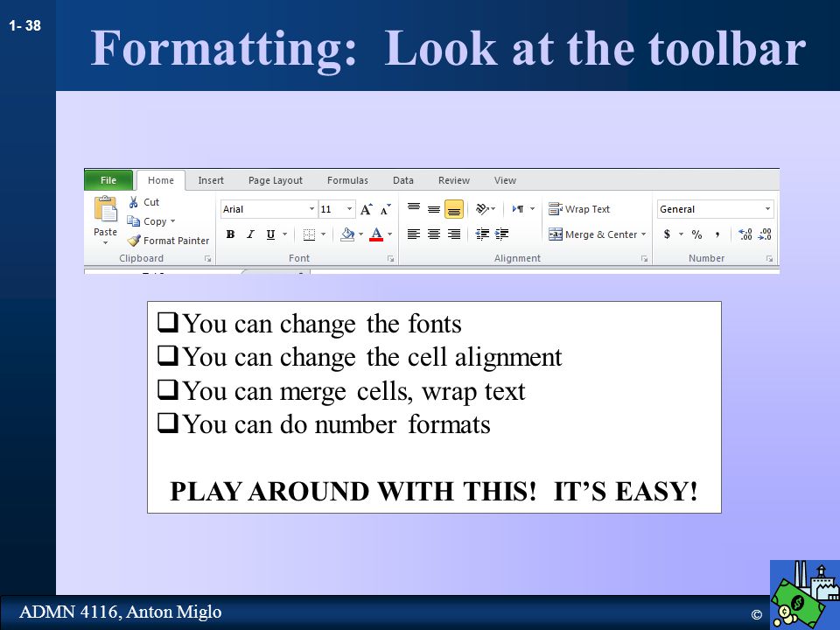This screenshot has width=840, height=630.
Task: Open Fill Color dropdown arrow
Action: (x=361, y=234)
